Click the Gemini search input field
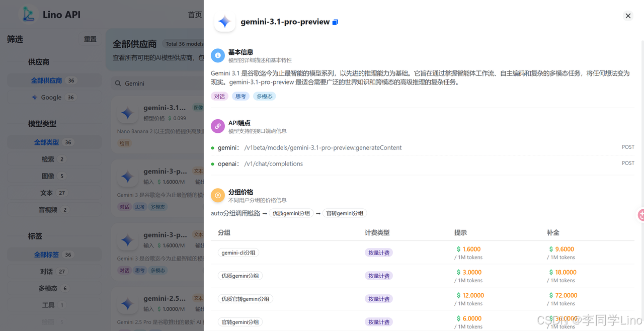Viewport: 644px width, 331px height. (x=157, y=84)
